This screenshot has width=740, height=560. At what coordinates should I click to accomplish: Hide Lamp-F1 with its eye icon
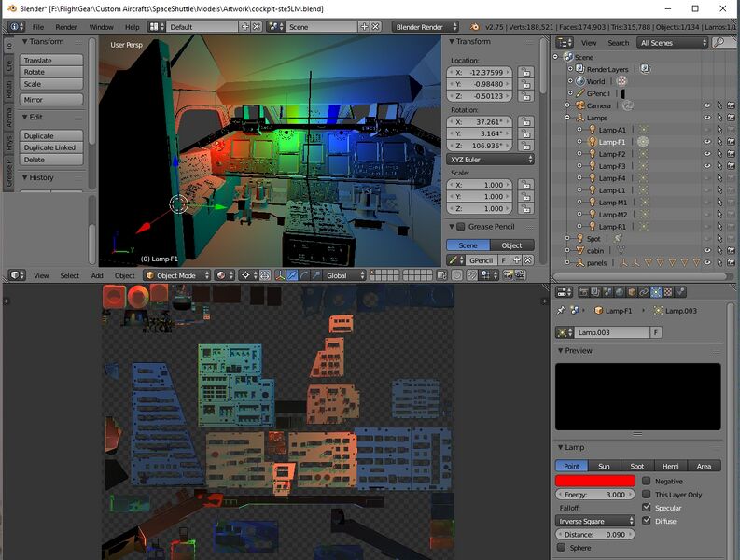pos(707,142)
